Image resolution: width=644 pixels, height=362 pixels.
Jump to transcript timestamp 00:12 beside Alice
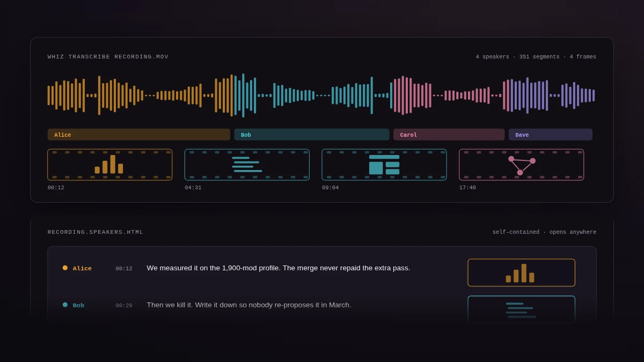point(124,269)
